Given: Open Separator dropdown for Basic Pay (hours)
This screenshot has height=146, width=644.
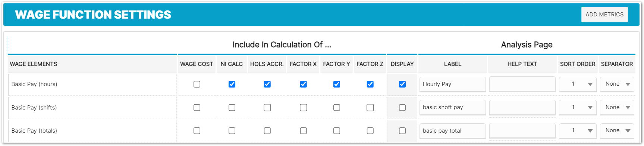Looking at the screenshot, I should coord(617,84).
